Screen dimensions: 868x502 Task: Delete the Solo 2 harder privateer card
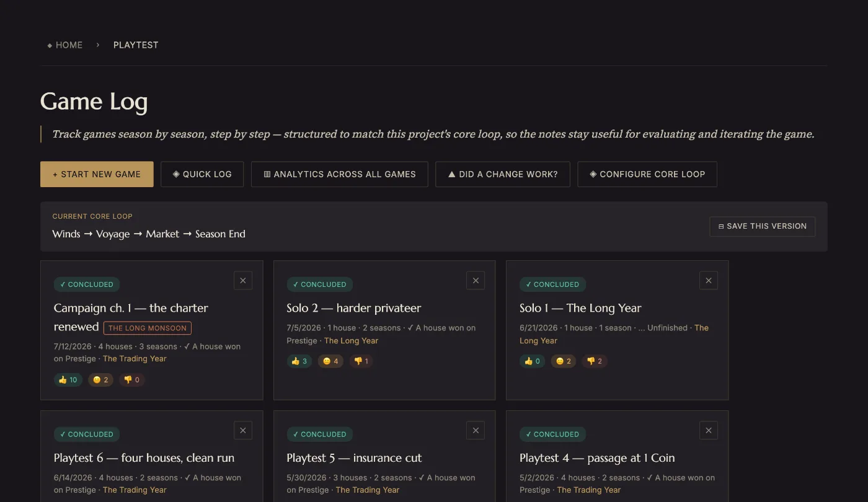(476, 281)
